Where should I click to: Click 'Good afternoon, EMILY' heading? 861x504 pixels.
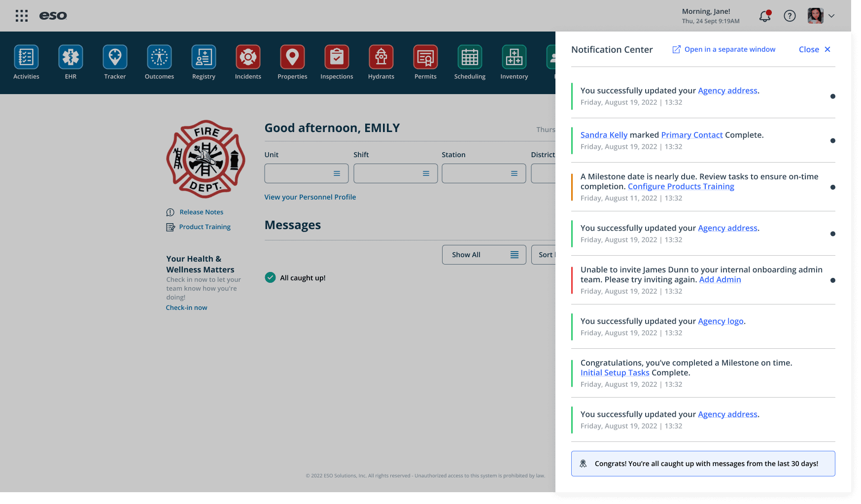coord(332,128)
